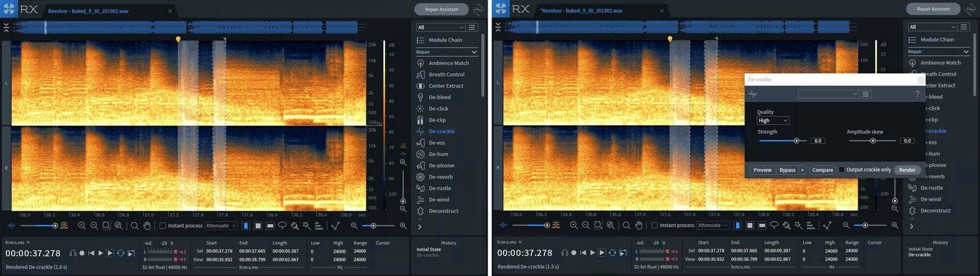Open module list menu in left window
The image size is (980, 276).
coord(472,27)
